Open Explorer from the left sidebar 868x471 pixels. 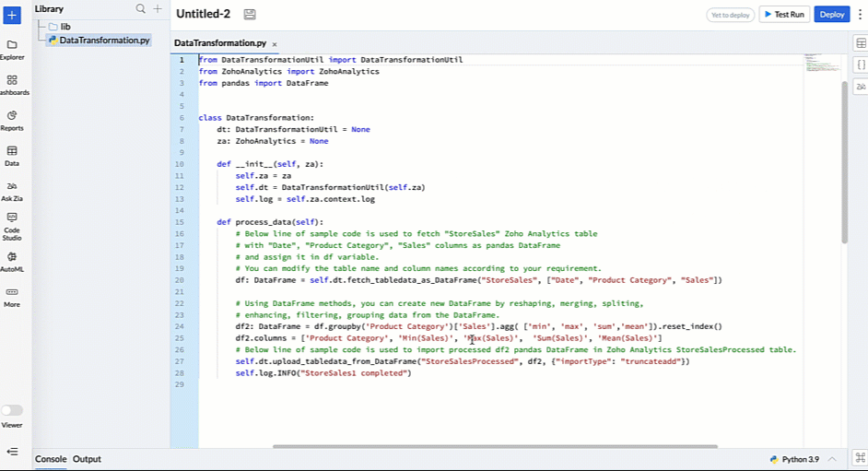click(12, 49)
